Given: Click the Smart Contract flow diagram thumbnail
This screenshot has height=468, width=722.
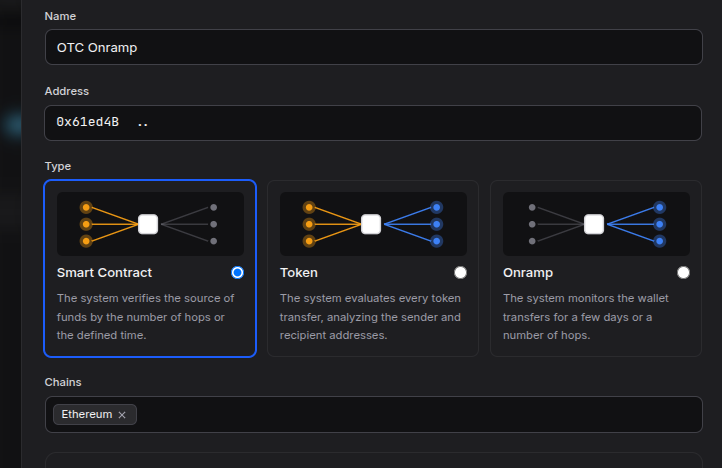Looking at the screenshot, I should [x=150, y=224].
